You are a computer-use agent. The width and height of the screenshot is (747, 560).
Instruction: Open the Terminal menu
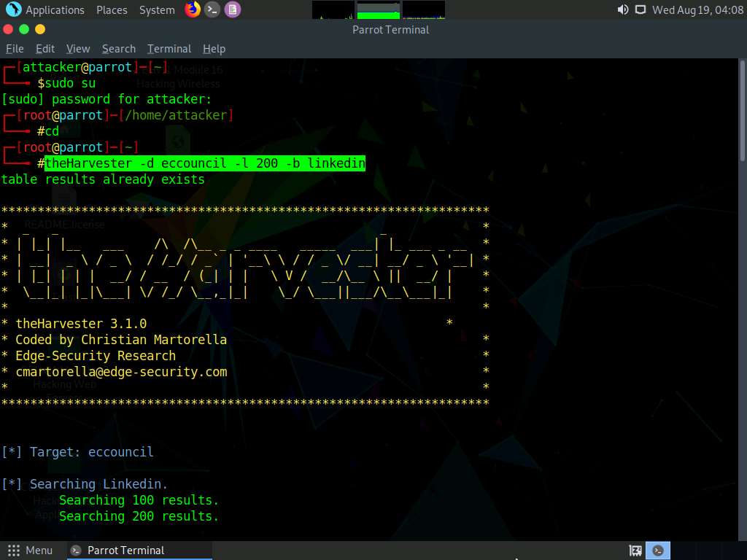pyautogui.click(x=169, y=49)
